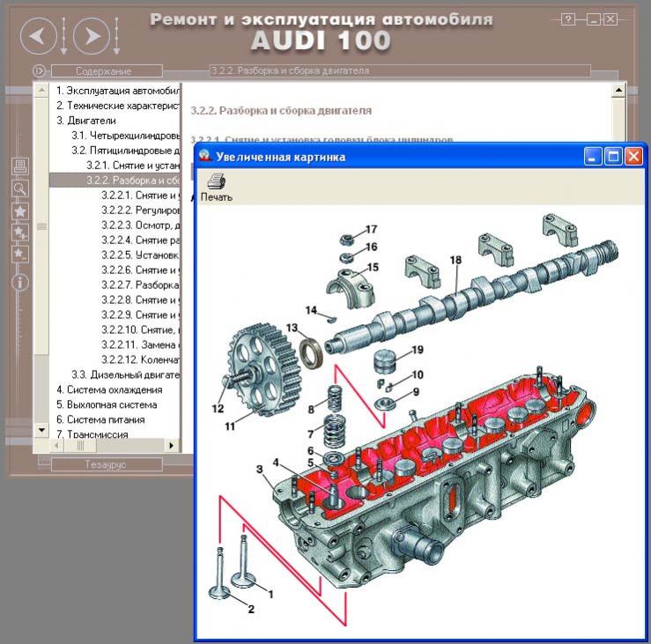Toggle the round icon beside Содержание
This screenshot has height=644, width=651.
coord(39,71)
